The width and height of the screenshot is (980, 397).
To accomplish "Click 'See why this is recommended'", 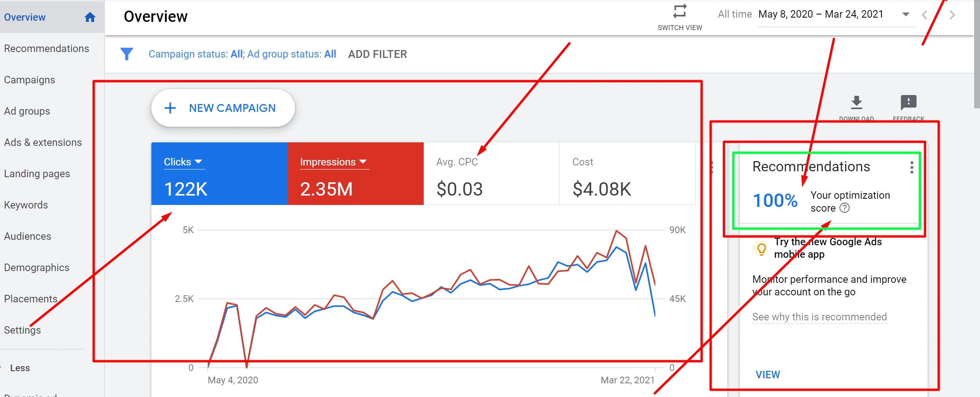I will pos(819,317).
